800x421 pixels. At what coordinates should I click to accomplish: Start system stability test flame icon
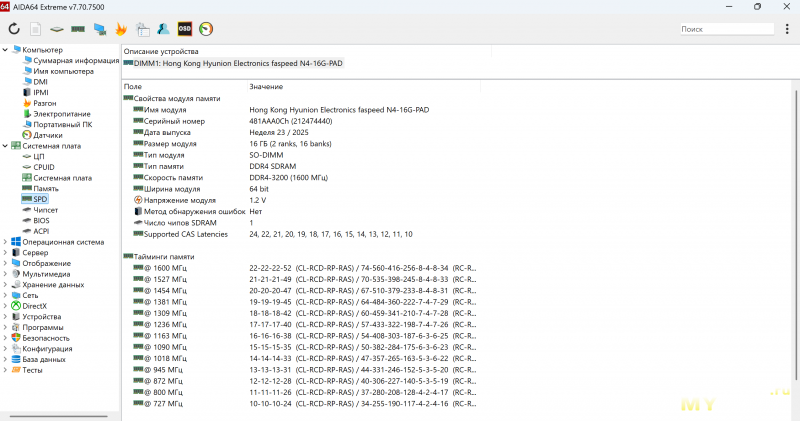pos(121,29)
